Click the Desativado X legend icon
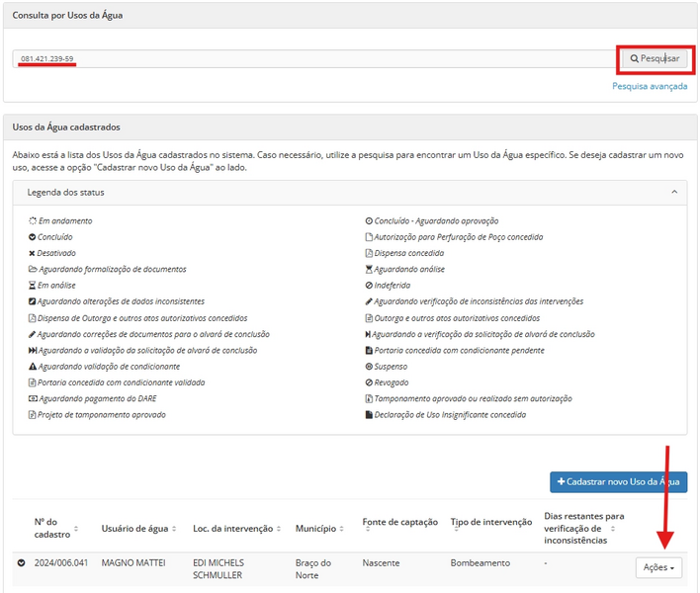Image resolution: width=700 pixels, height=593 pixels. coord(33,253)
